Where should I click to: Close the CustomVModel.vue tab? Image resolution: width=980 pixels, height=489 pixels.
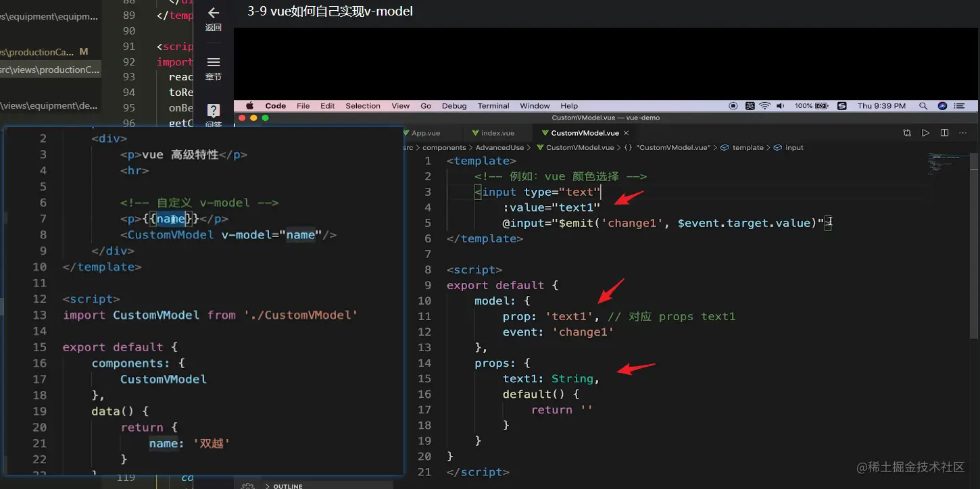click(x=627, y=133)
